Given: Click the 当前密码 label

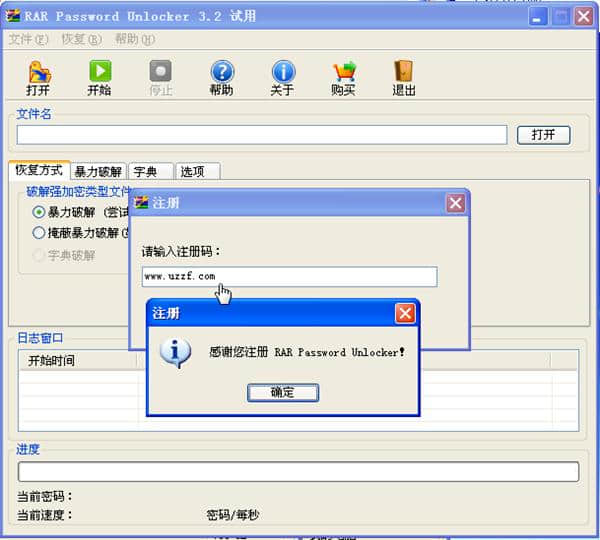Looking at the screenshot, I should [45, 496].
